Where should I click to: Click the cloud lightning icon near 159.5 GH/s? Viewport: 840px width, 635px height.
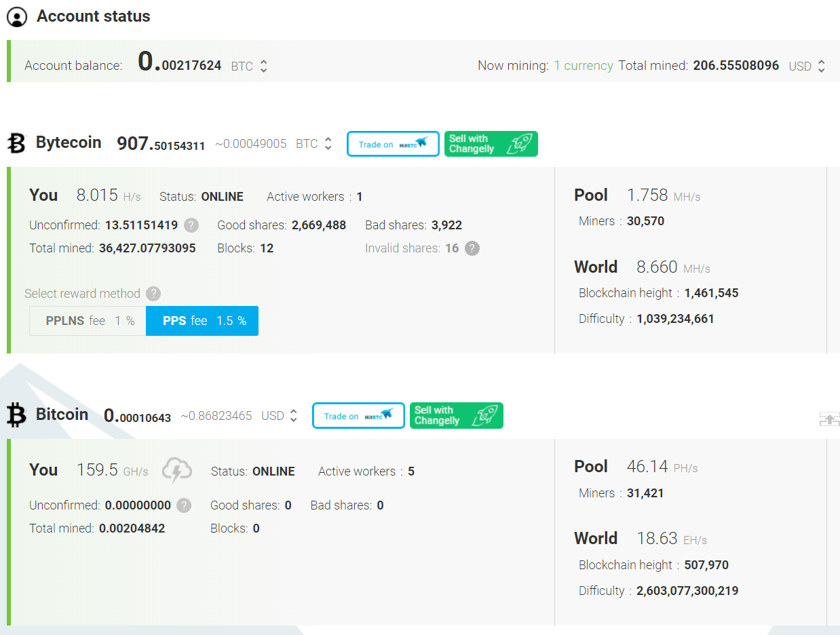176,470
